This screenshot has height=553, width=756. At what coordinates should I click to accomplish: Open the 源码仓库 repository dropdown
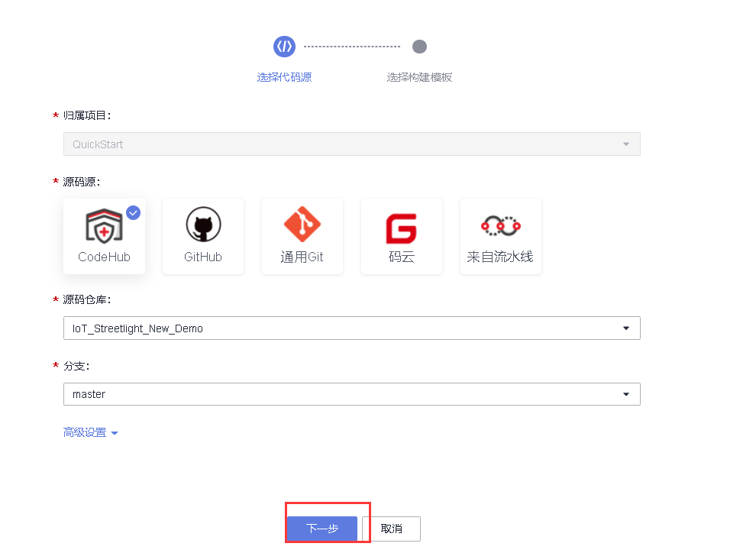point(352,328)
